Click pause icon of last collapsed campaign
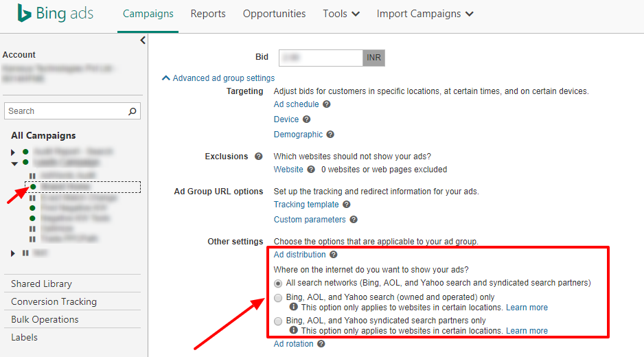The width and height of the screenshot is (644, 357). 25,253
